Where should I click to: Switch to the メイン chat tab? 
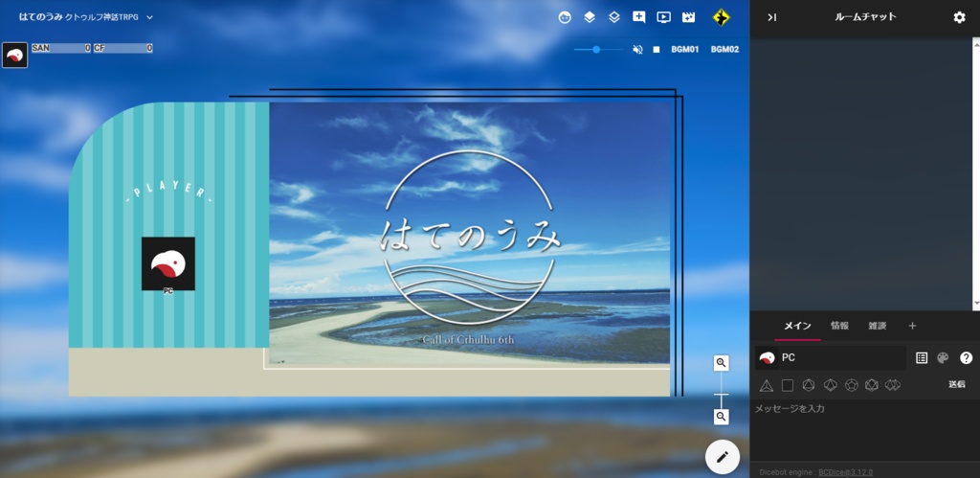[x=797, y=326]
